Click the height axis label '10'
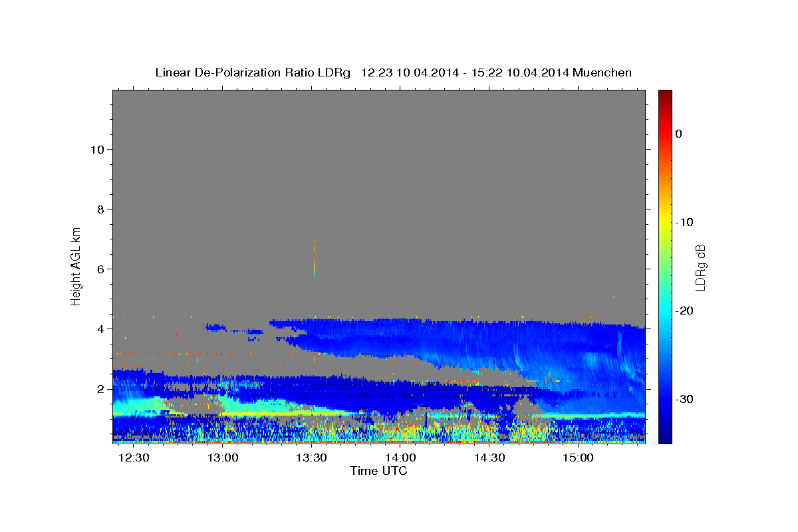 pos(96,149)
